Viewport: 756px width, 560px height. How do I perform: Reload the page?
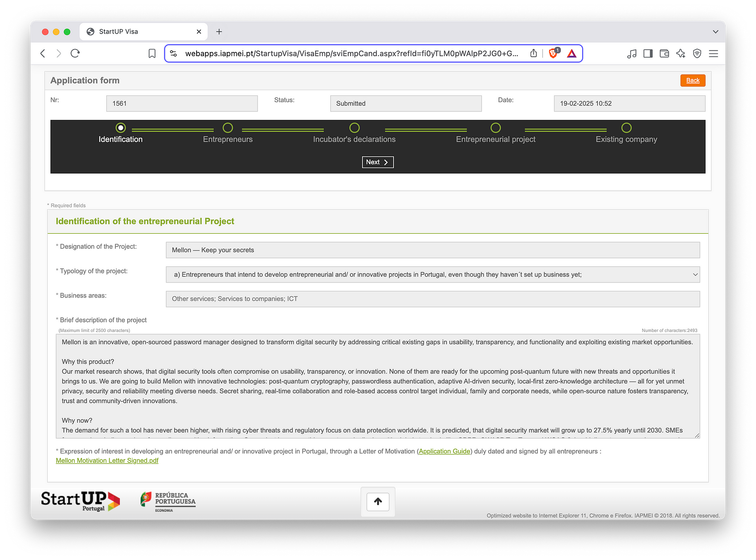pos(75,53)
